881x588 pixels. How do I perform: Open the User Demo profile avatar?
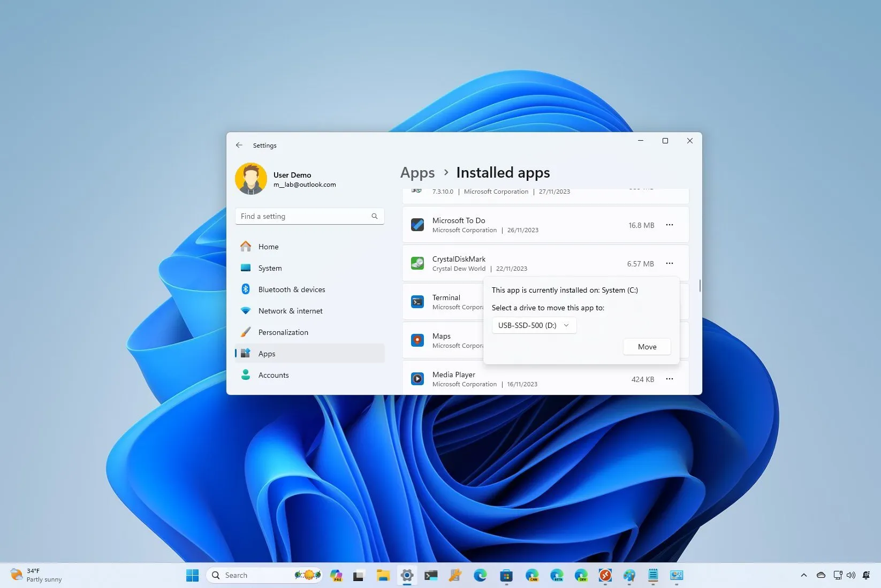pos(251,179)
